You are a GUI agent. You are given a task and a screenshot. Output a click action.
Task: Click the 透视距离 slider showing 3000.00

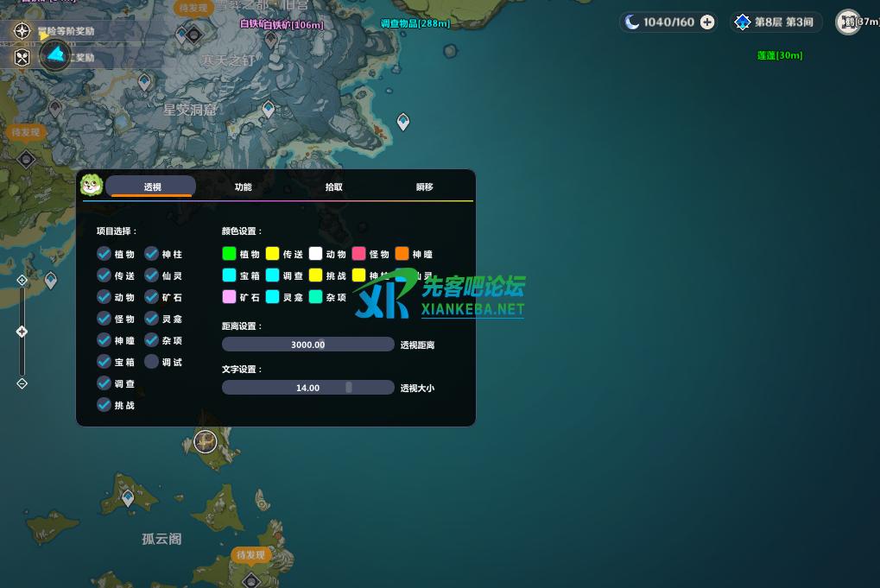click(x=307, y=345)
